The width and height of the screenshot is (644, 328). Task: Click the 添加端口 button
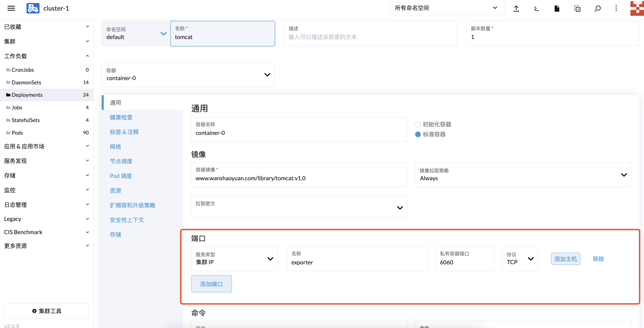[x=211, y=284]
